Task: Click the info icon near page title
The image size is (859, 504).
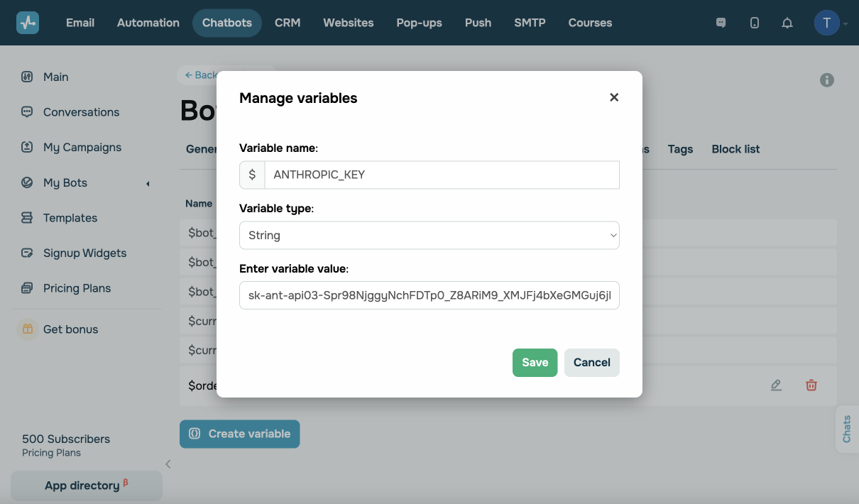Action: [x=827, y=80]
